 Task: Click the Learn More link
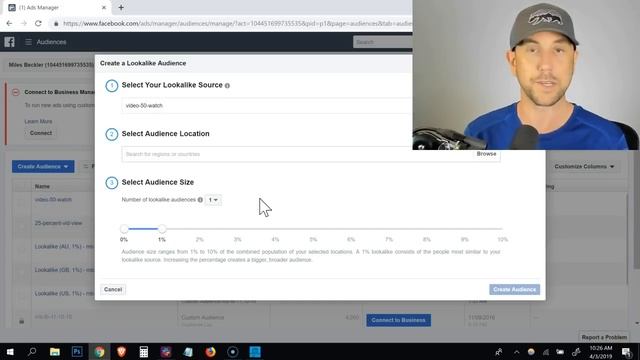point(38,121)
